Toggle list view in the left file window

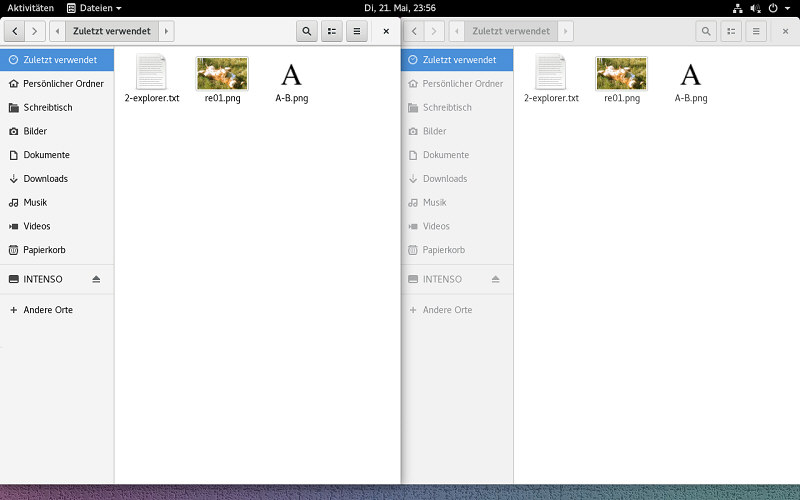pyautogui.click(x=332, y=31)
